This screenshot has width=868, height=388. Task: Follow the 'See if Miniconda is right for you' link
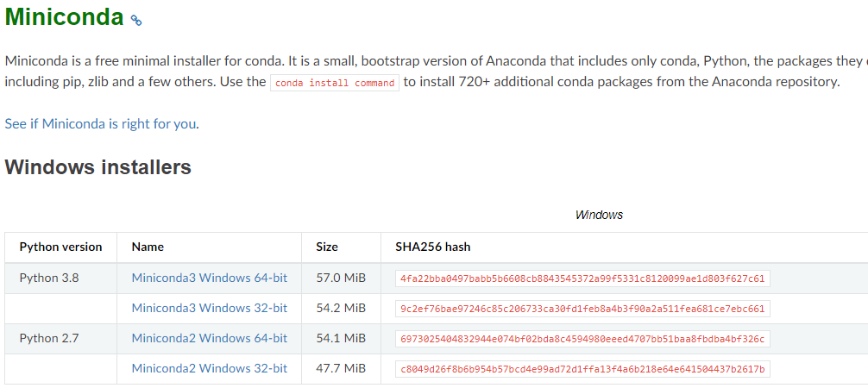click(x=100, y=123)
